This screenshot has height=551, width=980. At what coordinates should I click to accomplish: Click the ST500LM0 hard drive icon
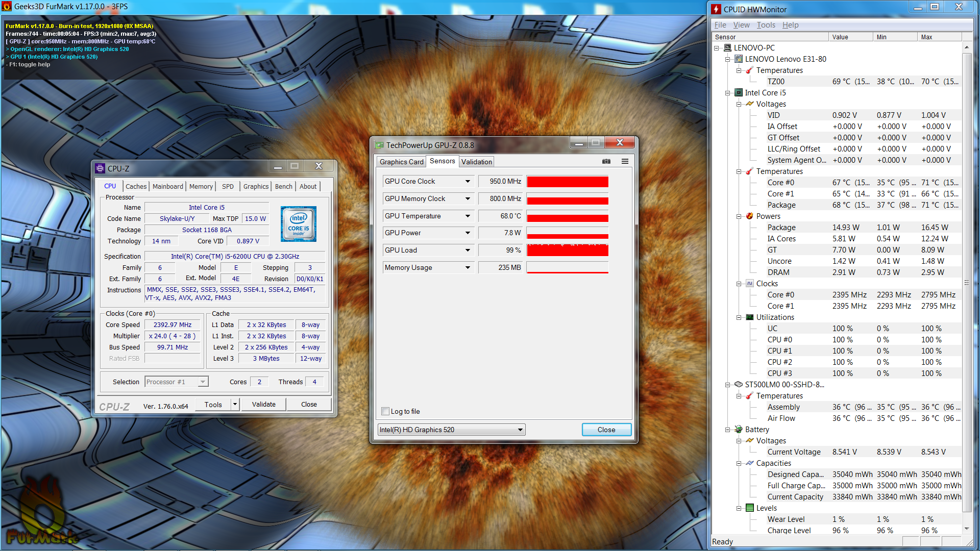point(739,384)
